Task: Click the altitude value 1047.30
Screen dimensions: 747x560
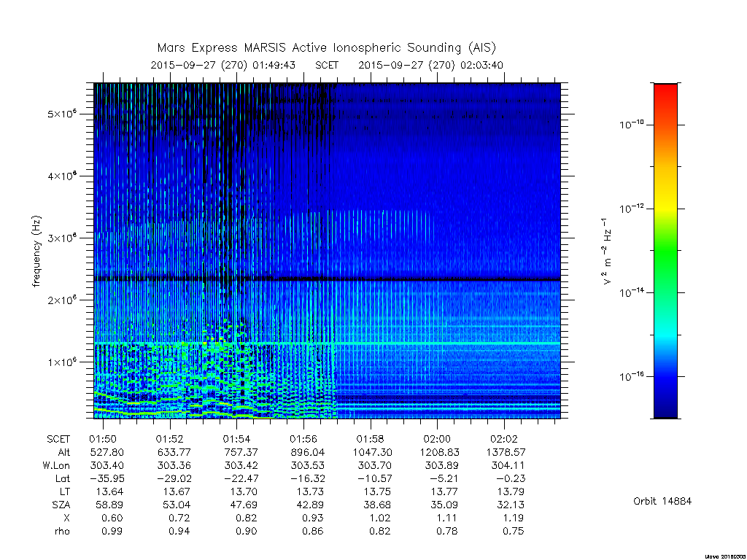Action: pos(375,452)
